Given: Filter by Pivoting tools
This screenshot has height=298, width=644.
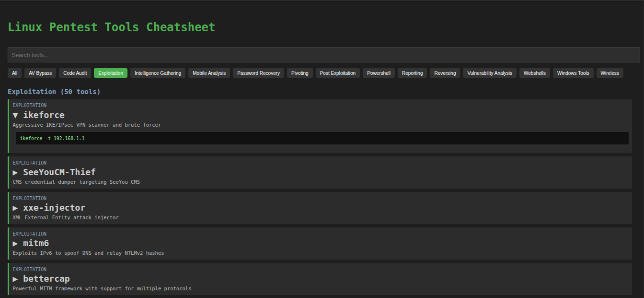Looking at the screenshot, I should pyautogui.click(x=299, y=72).
